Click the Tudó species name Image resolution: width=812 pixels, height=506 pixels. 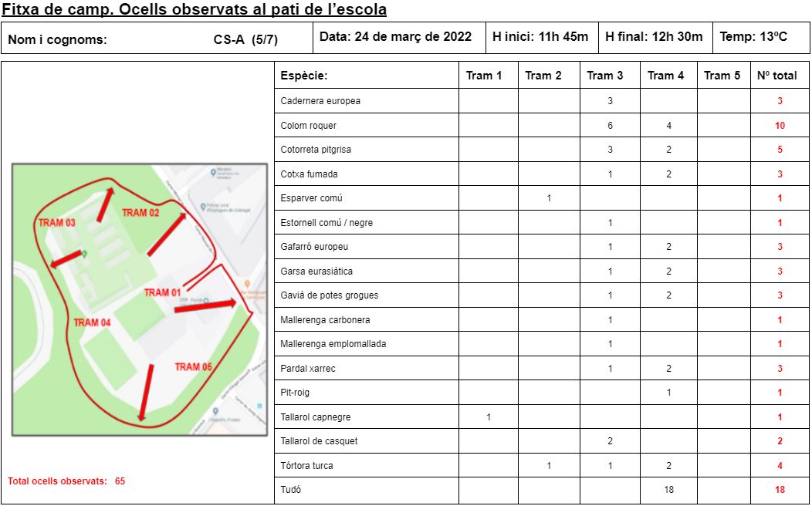(291, 490)
